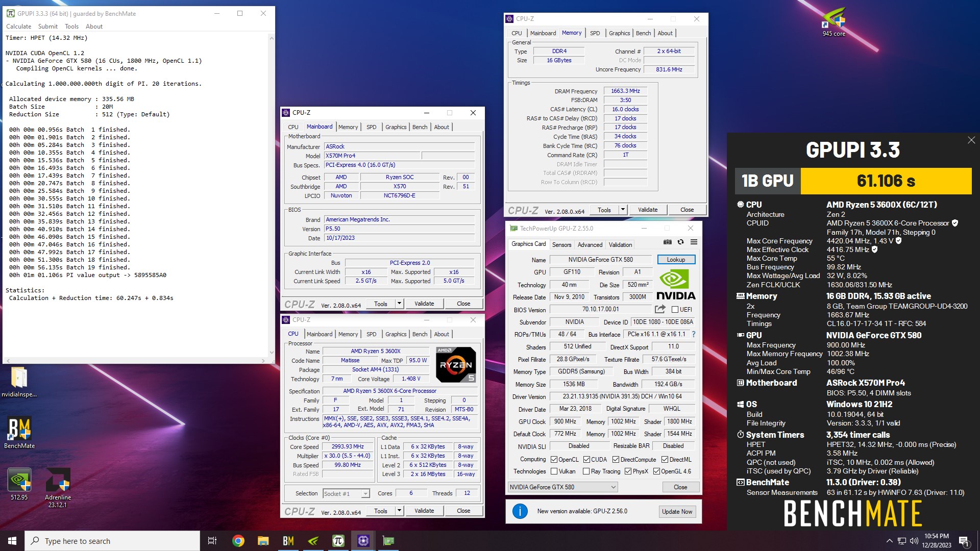Click Tools button in CPU-Z Mainboard window
Screen dimensions: 980x551
click(x=381, y=304)
